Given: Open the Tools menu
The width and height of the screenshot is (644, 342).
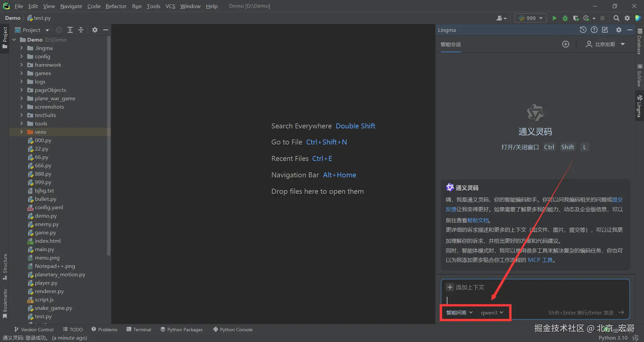Looking at the screenshot, I should pos(153,6).
